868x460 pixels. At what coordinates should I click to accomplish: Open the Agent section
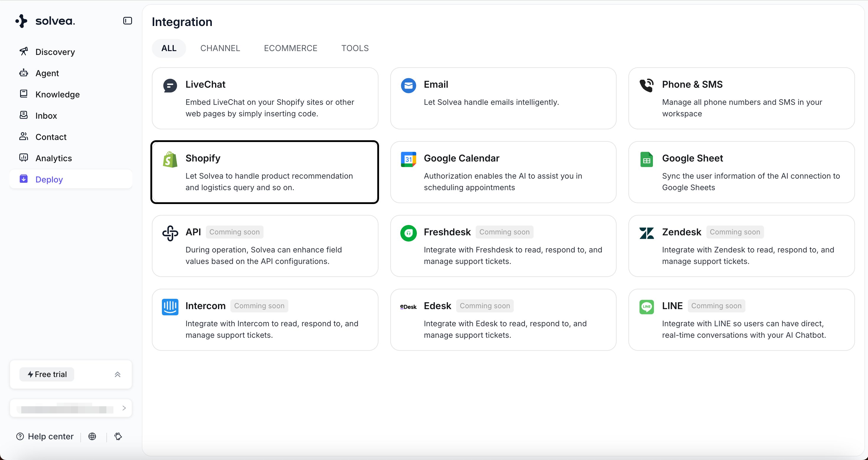coord(71,73)
